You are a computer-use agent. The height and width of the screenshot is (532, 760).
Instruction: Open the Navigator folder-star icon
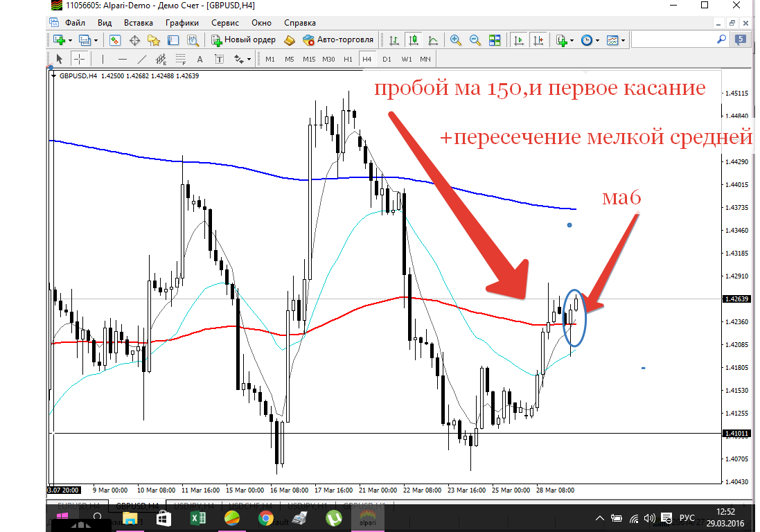154,40
